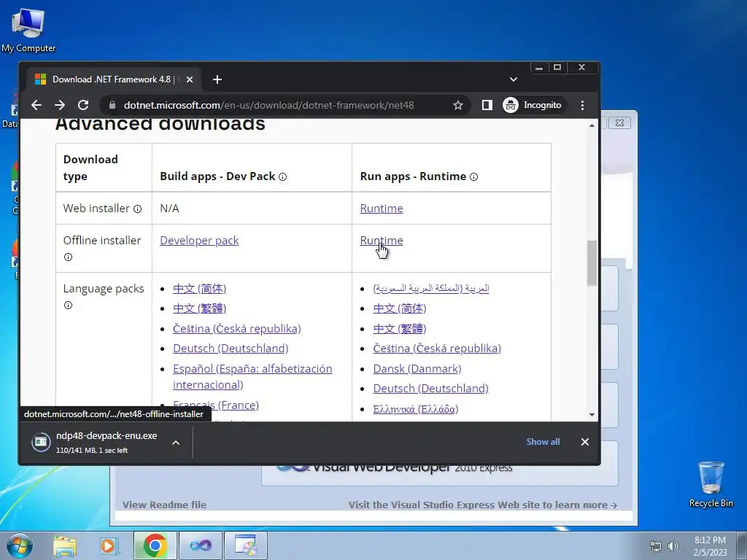The height and width of the screenshot is (560, 747).
Task: Click the scrollbar up arrow
Action: pyautogui.click(x=592, y=125)
